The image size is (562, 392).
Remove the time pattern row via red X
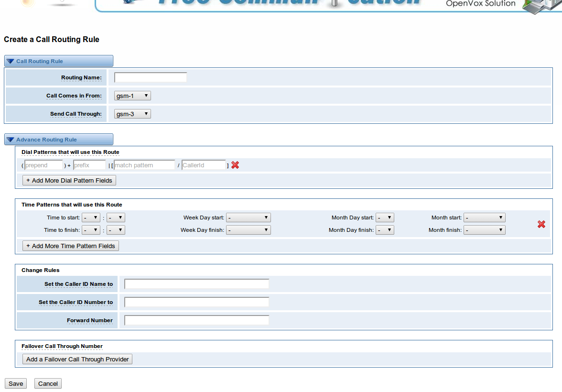pyautogui.click(x=541, y=224)
